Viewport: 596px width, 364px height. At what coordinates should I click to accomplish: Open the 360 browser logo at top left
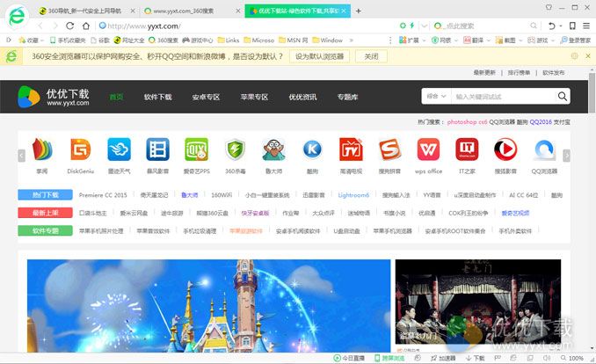coord(17,17)
